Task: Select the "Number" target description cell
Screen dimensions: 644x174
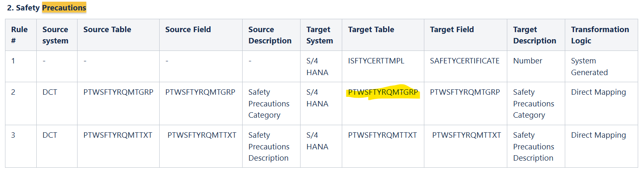Action: [x=527, y=61]
